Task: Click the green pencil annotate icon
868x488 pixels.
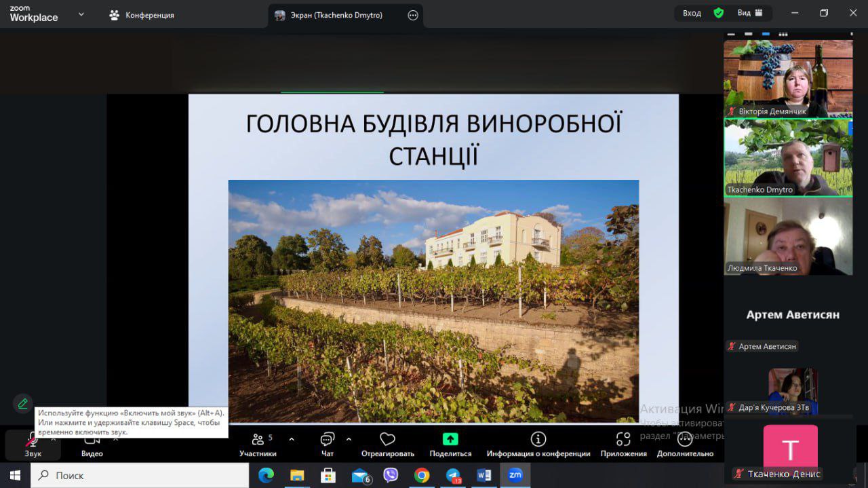Action: click(x=23, y=404)
